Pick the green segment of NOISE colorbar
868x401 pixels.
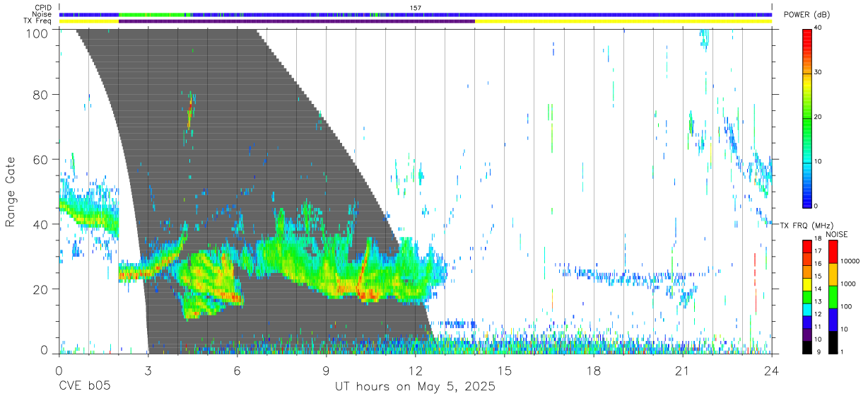[x=832, y=297]
